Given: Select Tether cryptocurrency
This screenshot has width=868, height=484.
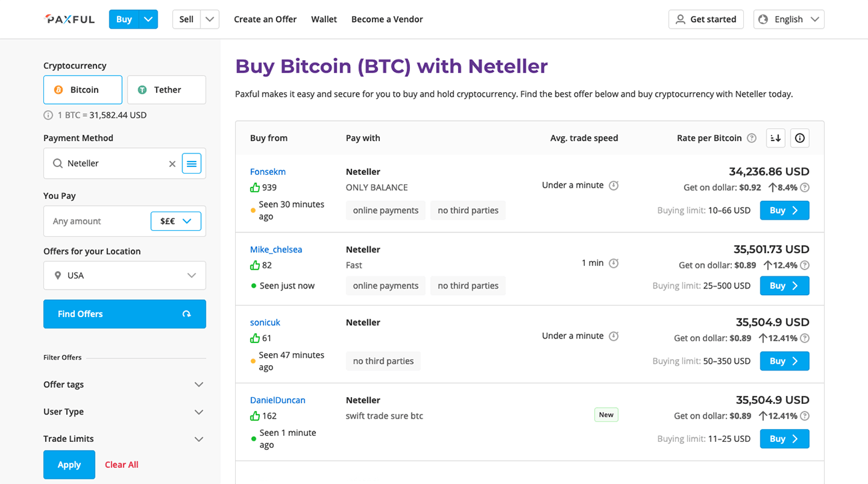Looking at the screenshot, I should [166, 89].
